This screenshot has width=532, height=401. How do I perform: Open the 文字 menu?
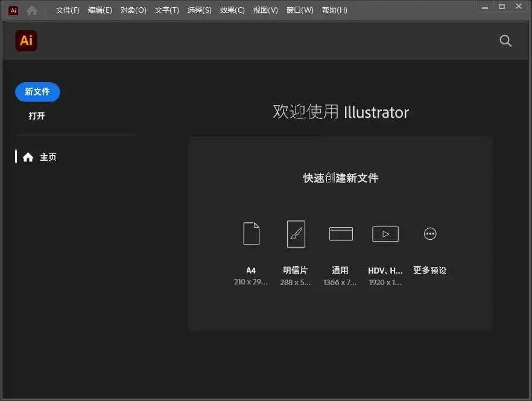(x=166, y=10)
